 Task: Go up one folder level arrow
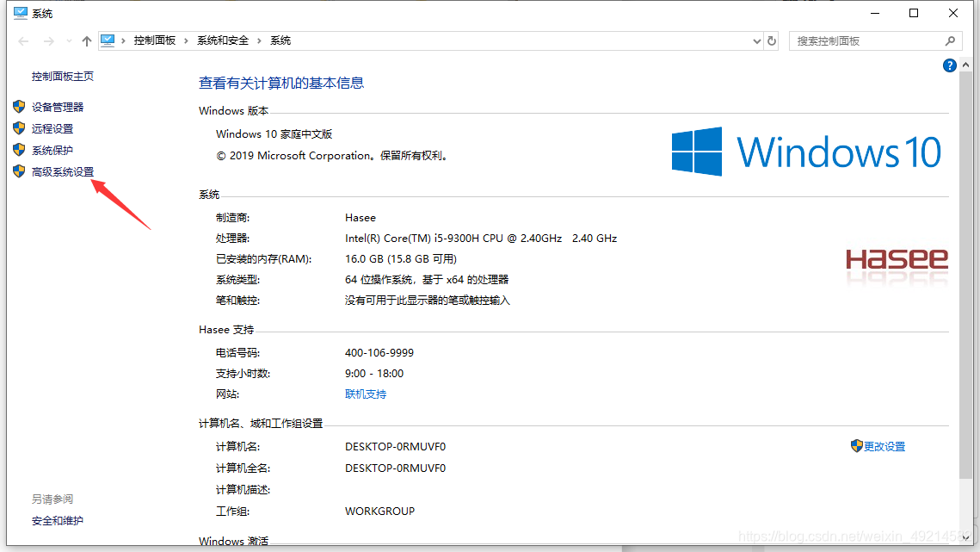(87, 41)
